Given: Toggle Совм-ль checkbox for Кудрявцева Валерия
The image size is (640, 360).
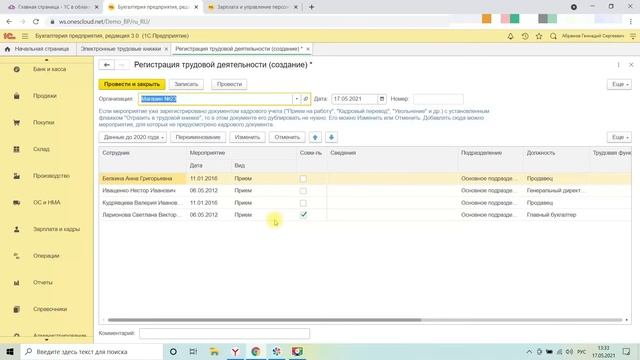Looking at the screenshot, I should pos(303,203).
